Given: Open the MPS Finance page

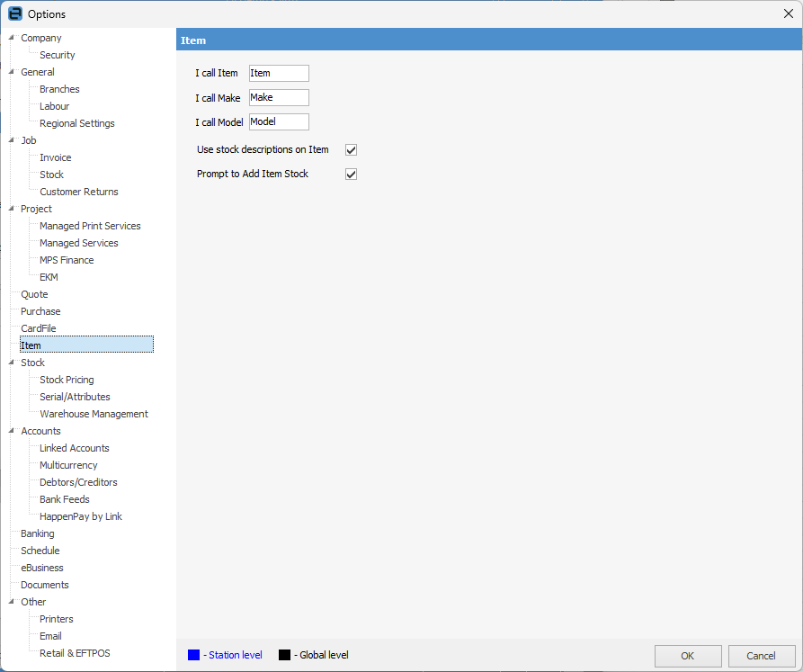Looking at the screenshot, I should pos(67,260).
